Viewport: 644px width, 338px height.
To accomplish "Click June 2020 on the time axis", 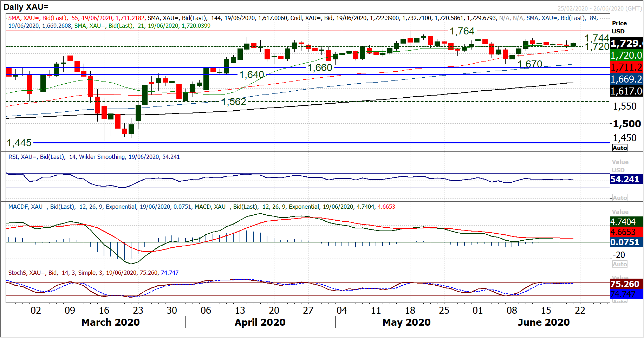I will coord(544,322).
